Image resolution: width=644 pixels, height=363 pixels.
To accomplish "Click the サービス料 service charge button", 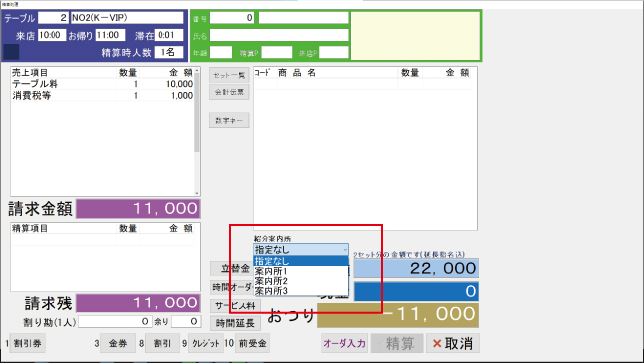I will 235,305.
